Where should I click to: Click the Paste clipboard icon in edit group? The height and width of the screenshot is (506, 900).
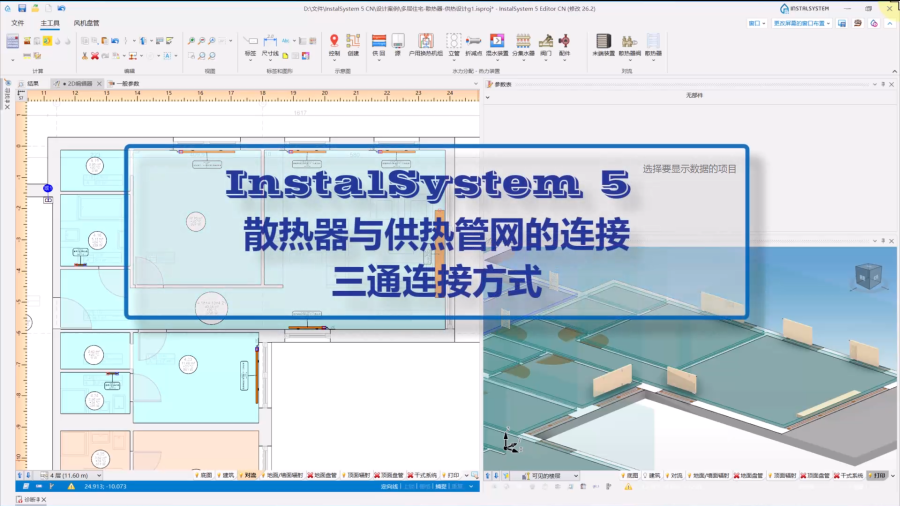pyautogui.click(x=105, y=41)
